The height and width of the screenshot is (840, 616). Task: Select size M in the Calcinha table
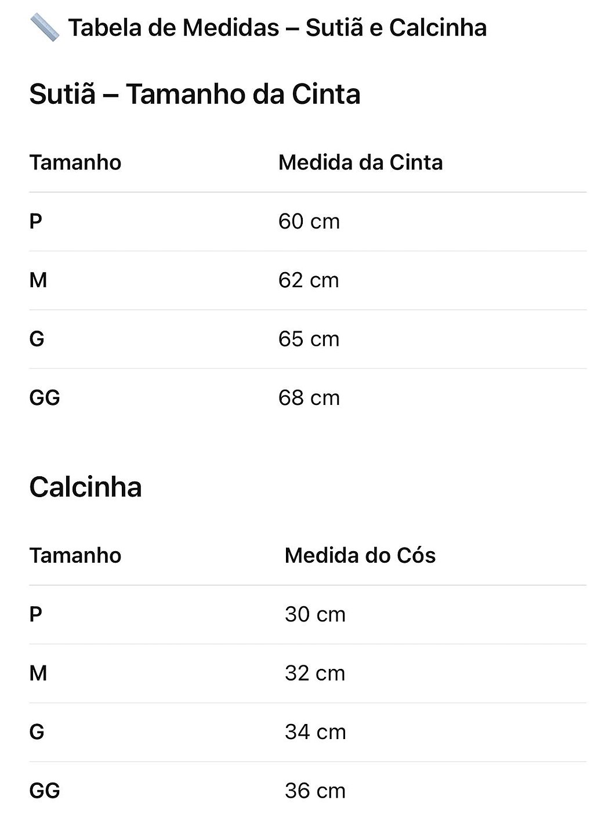point(38,674)
